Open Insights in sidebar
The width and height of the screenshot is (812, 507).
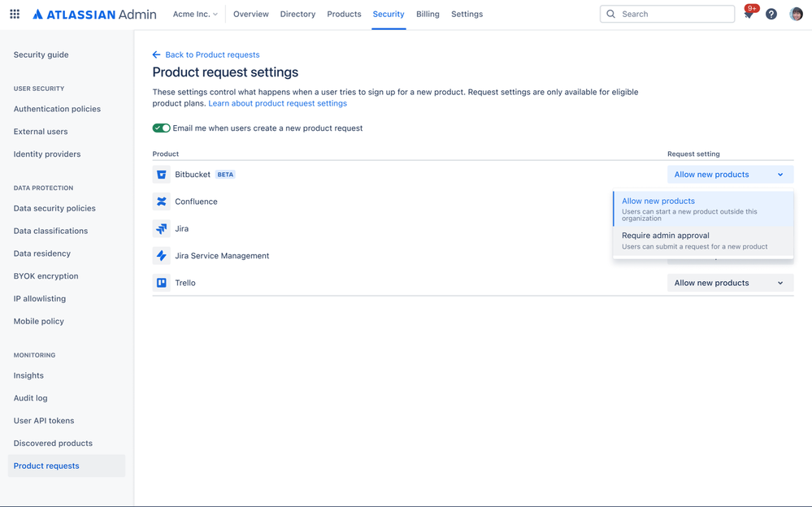tap(28, 375)
